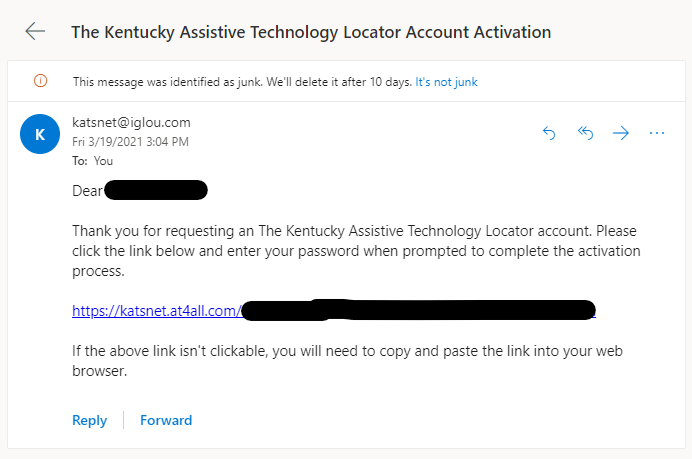Click the Reply all double-arrow icon
This screenshot has width=692, height=459.
pyautogui.click(x=585, y=133)
